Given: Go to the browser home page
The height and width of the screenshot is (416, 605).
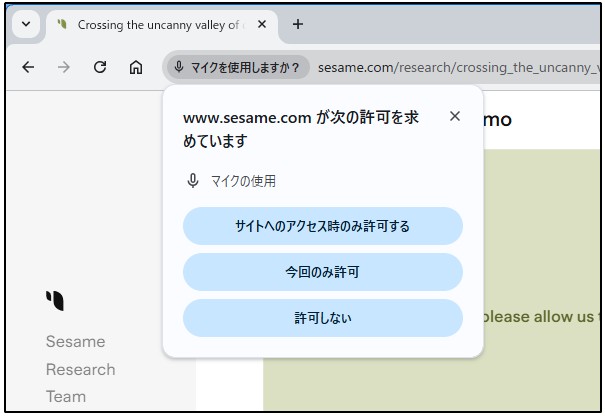Looking at the screenshot, I should [x=136, y=68].
